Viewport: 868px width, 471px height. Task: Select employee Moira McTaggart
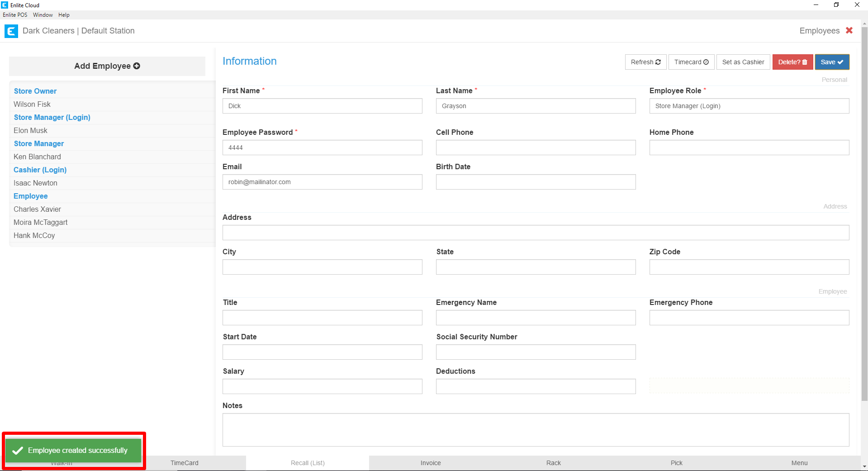tap(112, 223)
